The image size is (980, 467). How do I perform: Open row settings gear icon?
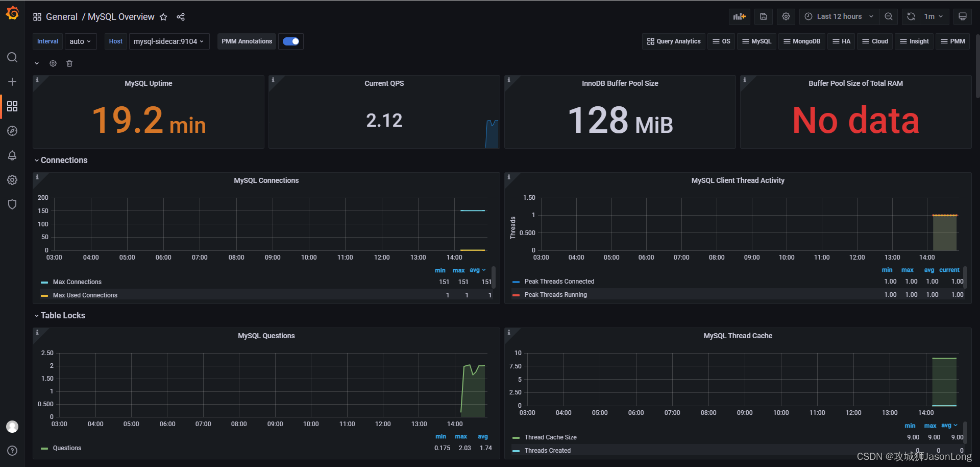pos(53,63)
